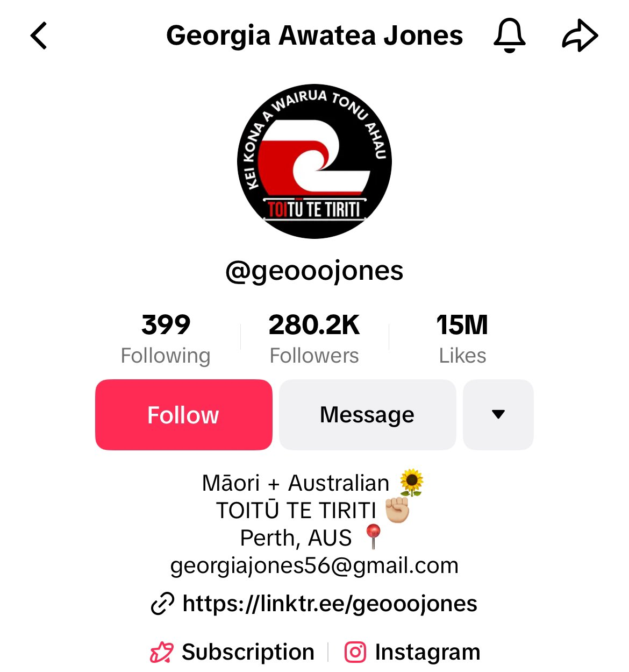Tap the Instagram camera icon
Image resolution: width=629 pixels, height=672 pixels.
point(355,652)
